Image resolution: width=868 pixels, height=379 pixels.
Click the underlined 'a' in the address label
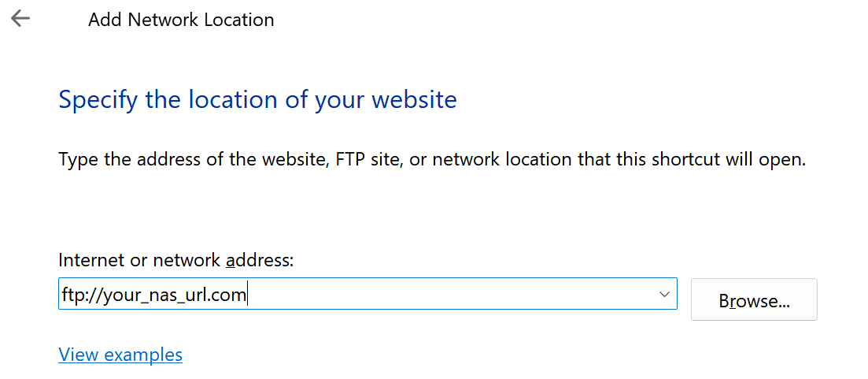(x=231, y=261)
